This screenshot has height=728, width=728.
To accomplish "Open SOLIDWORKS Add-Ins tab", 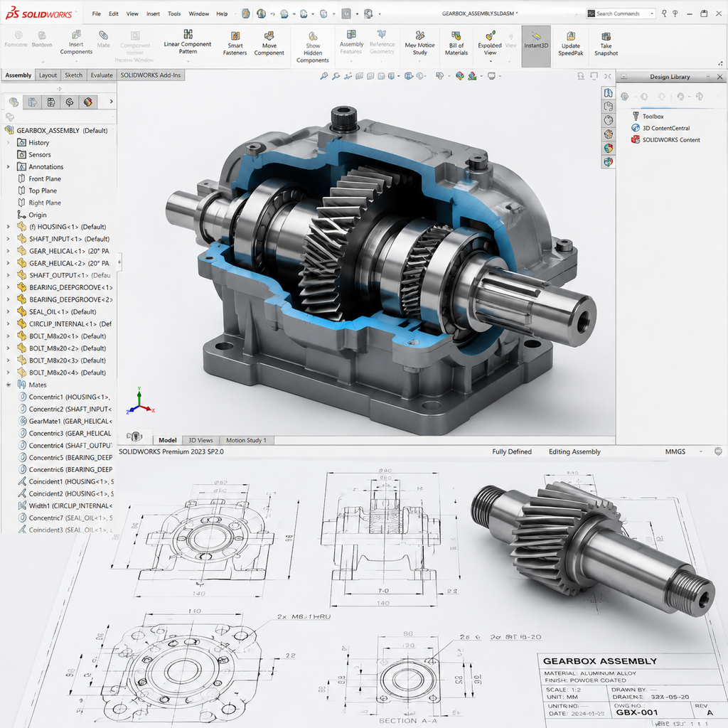I will point(151,75).
